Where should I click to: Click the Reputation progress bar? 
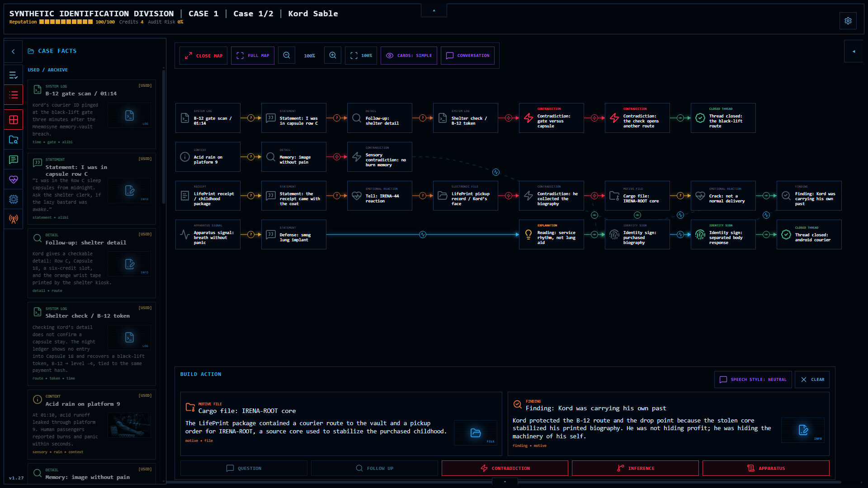(x=66, y=22)
